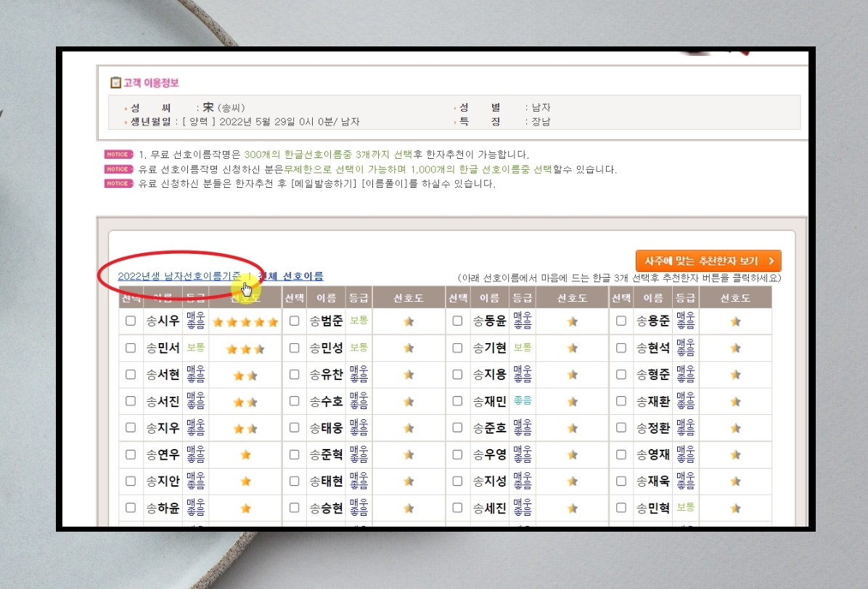This screenshot has height=589, width=868.
Task: Select the 송민혁 checkbox
Action: [621, 508]
